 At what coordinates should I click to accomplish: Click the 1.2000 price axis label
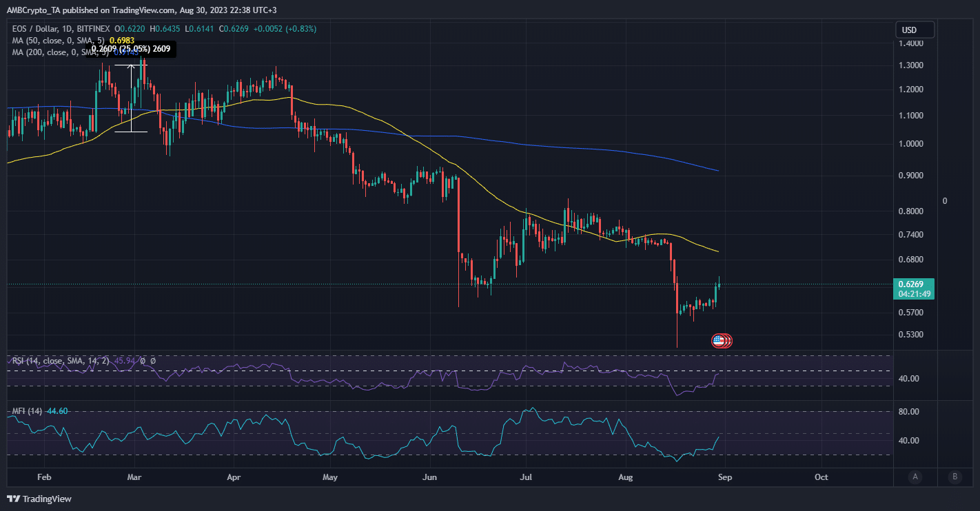click(912, 90)
